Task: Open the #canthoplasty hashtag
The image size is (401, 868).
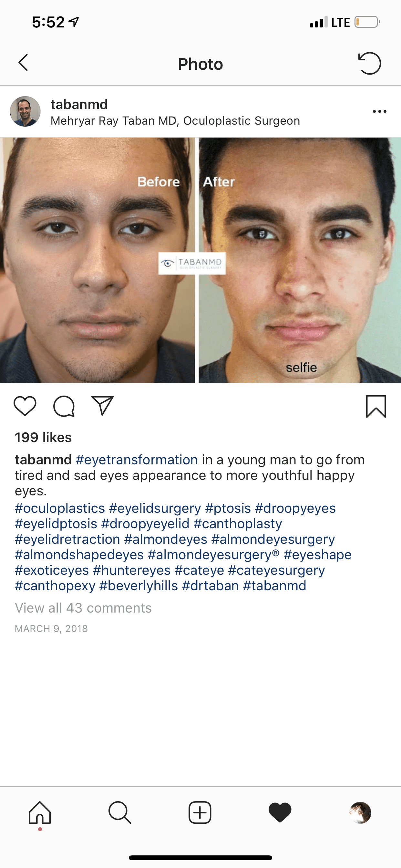Action: (238, 524)
